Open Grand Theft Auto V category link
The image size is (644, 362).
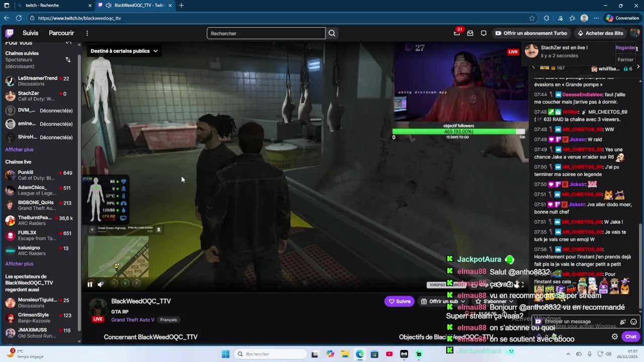point(133,320)
